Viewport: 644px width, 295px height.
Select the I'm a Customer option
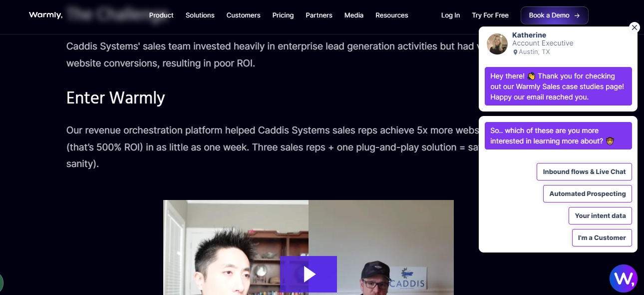pyautogui.click(x=602, y=237)
